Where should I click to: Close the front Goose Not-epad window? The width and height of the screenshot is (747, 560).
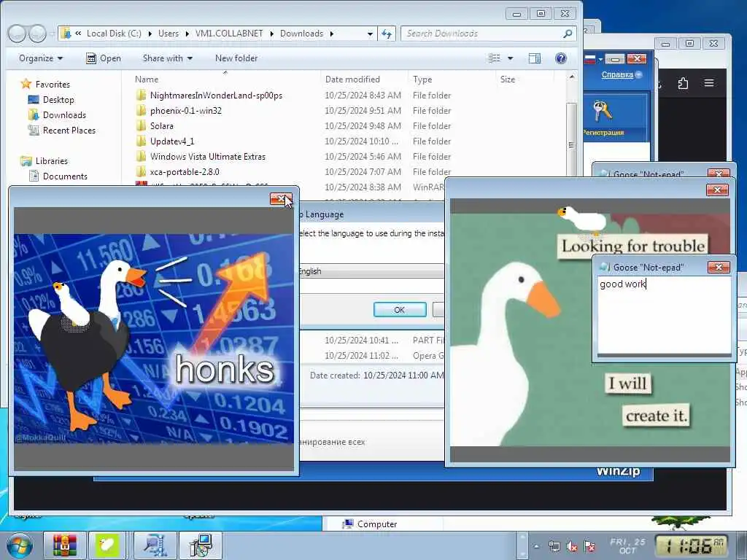click(x=719, y=267)
